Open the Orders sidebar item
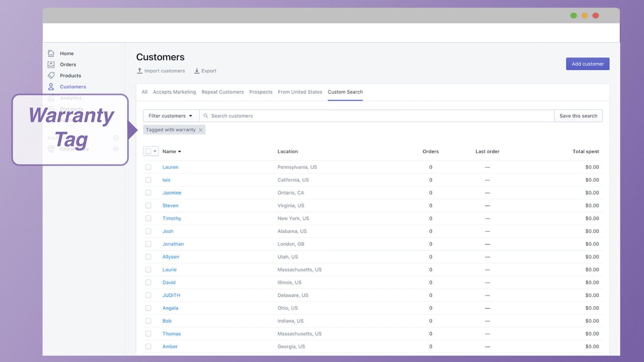This screenshot has width=644, height=362. [x=68, y=64]
